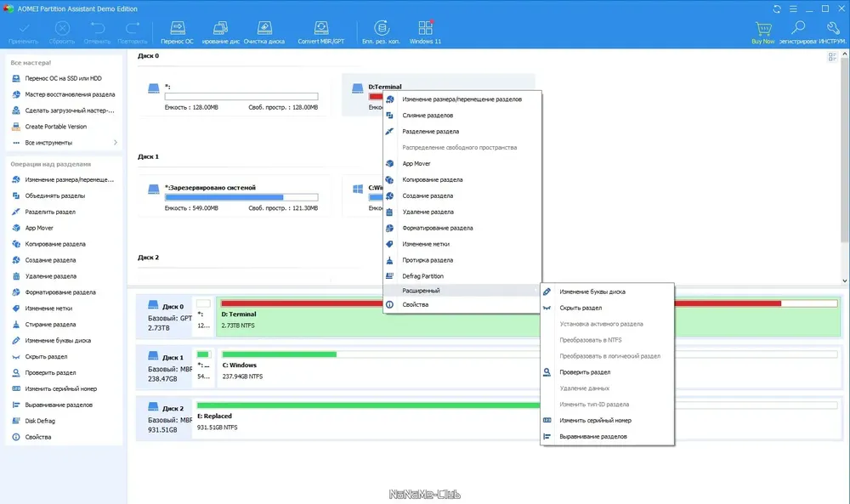Select Выравнивание разделов in submenu
This screenshot has height=504, width=850.
(x=607, y=436)
